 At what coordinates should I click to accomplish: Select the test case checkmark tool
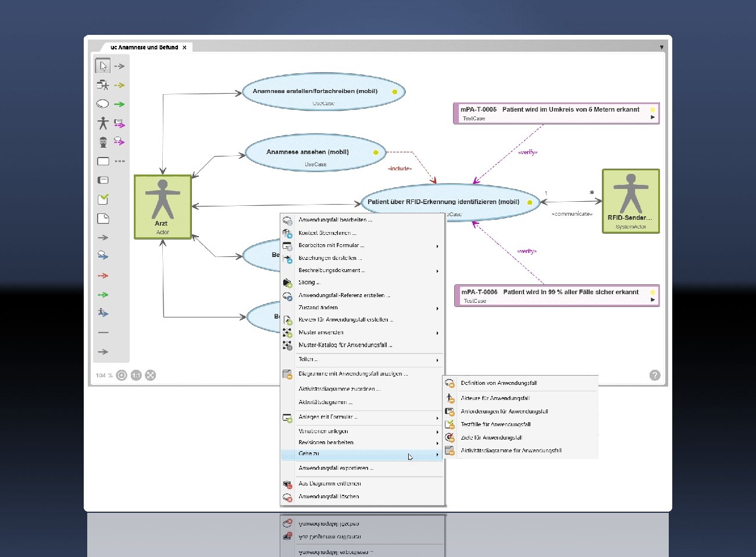(103, 199)
